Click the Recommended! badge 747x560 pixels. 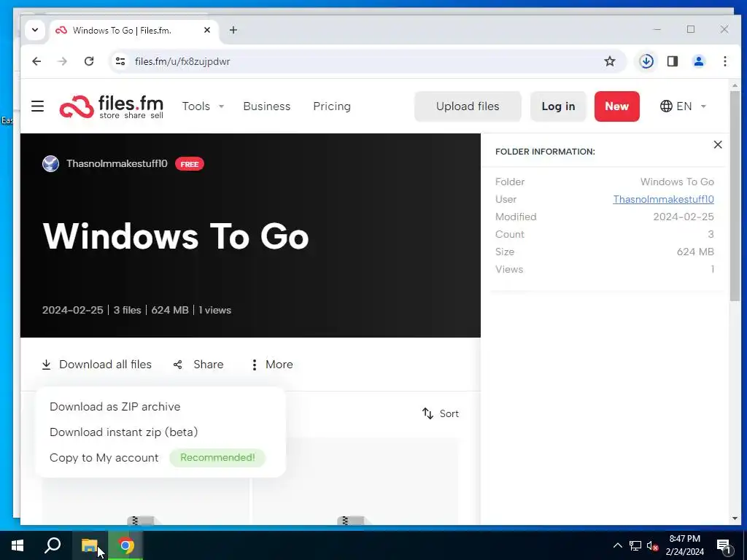coord(217,458)
